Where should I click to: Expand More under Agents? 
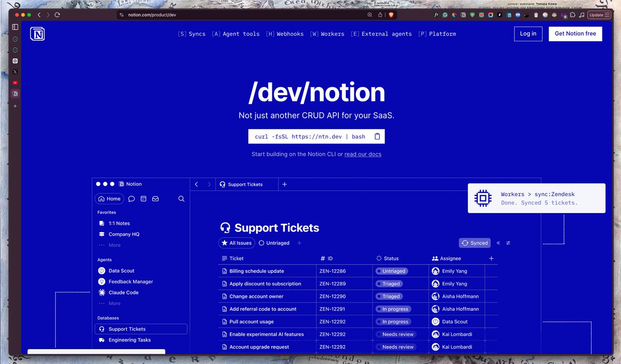point(114,304)
